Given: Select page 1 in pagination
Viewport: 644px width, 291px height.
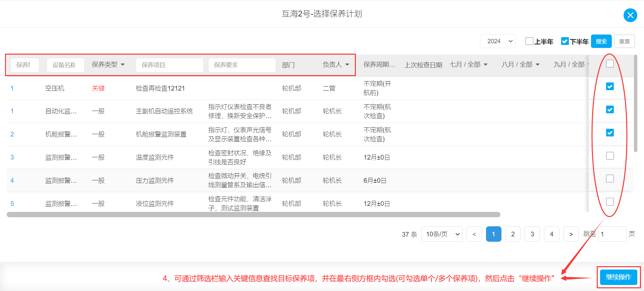Looking at the screenshot, I should [493, 234].
